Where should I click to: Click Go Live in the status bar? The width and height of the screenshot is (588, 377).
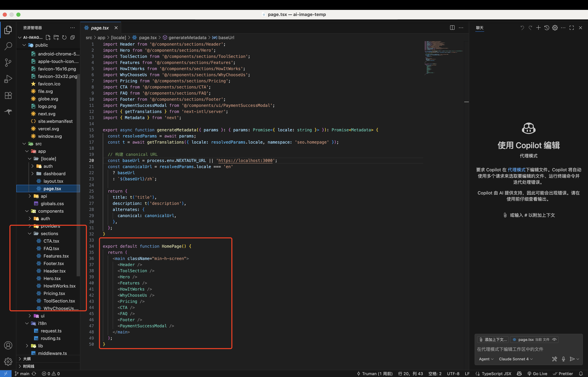pyautogui.click(x=537, y=374)
